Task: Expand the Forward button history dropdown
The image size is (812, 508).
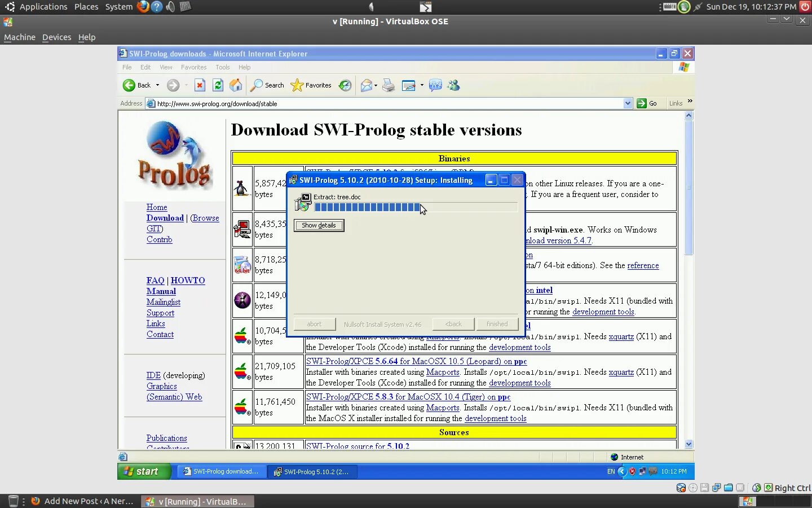Action: click(186, 85)
